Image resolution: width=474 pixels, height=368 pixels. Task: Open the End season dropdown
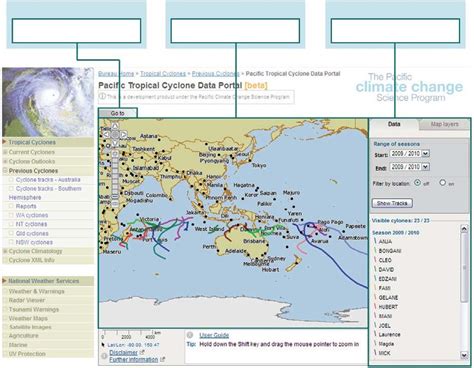pyautogui.click(x=425, y=167)
